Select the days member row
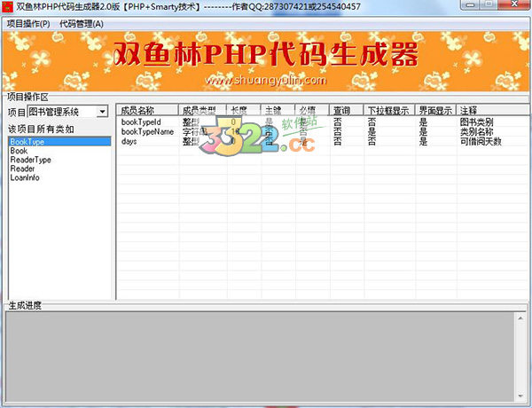Screen dimensions: 532x408 click(x=323, y=141)
